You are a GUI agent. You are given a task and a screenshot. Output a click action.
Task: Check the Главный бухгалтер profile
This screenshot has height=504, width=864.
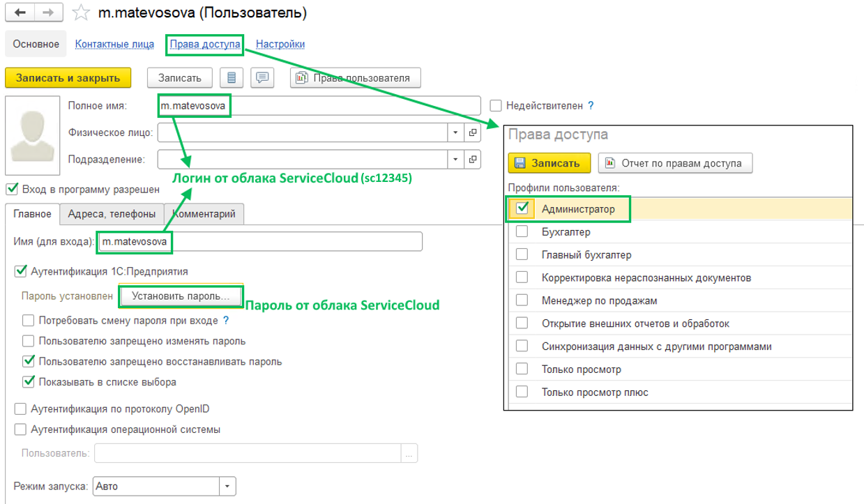pyautogui.click(x=522, y=254)
